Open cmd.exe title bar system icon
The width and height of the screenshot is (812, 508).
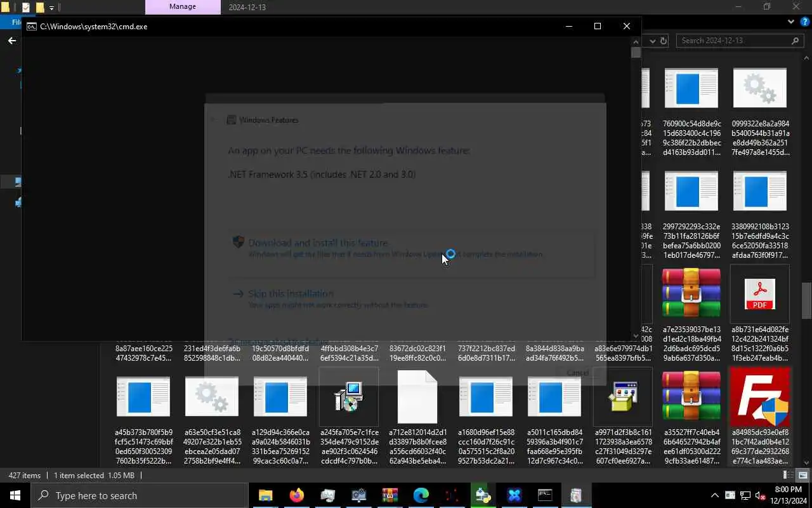coord(31,26)
